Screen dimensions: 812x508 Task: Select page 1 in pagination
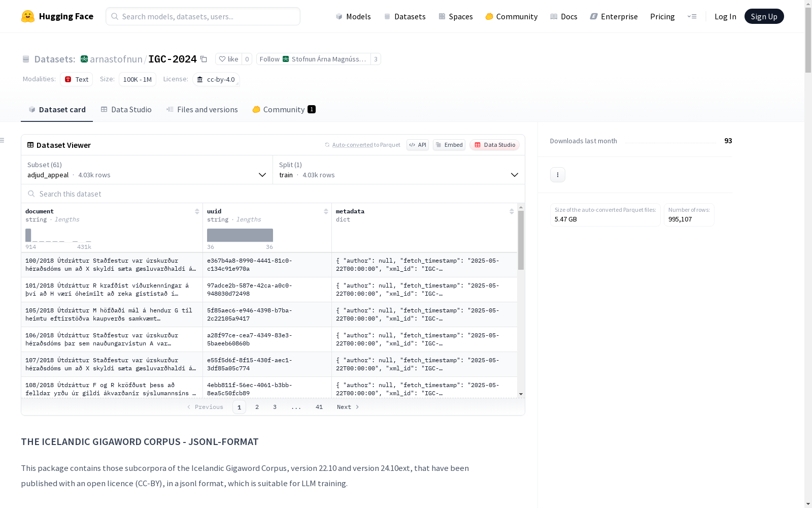[x=239, y=407]
